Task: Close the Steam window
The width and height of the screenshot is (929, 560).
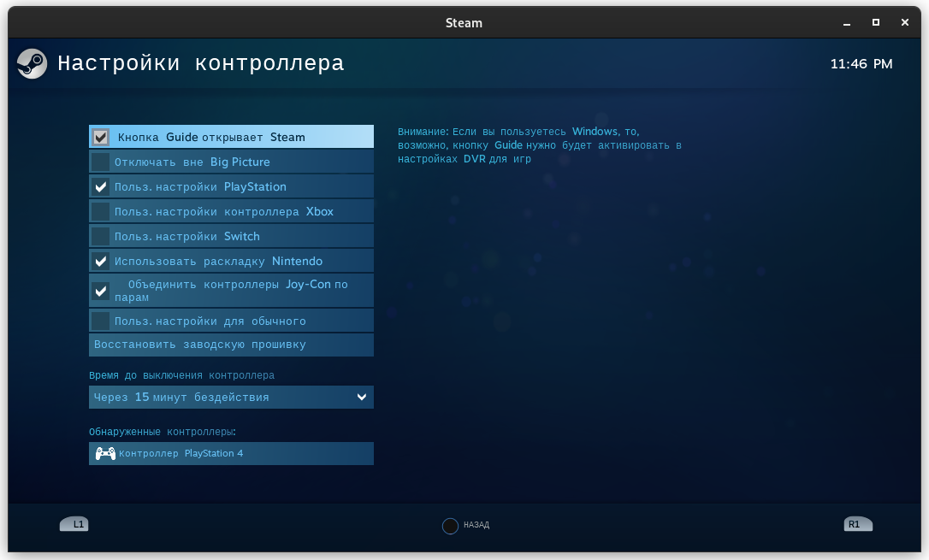Action: point(905,22)
